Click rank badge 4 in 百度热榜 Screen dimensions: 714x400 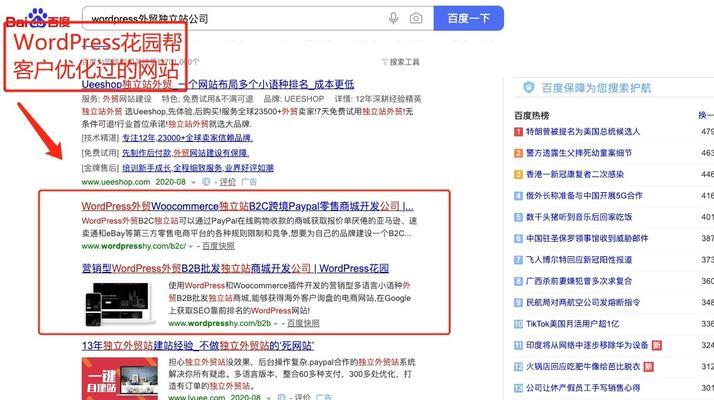[x=518, y=196]
